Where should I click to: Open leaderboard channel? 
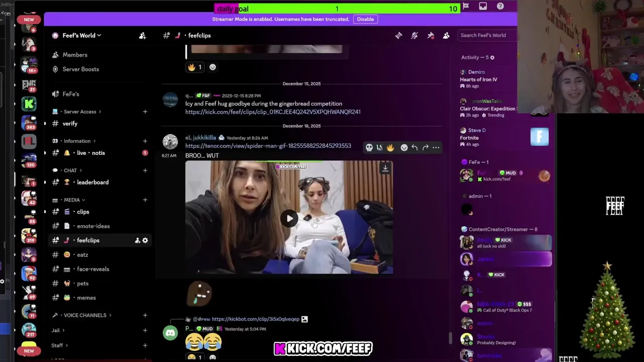tap(93, 183)
